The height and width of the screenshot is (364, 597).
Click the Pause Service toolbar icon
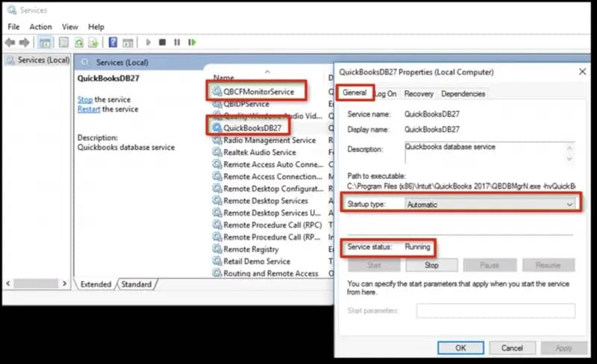pyautogui.click(x=177, y=43)
